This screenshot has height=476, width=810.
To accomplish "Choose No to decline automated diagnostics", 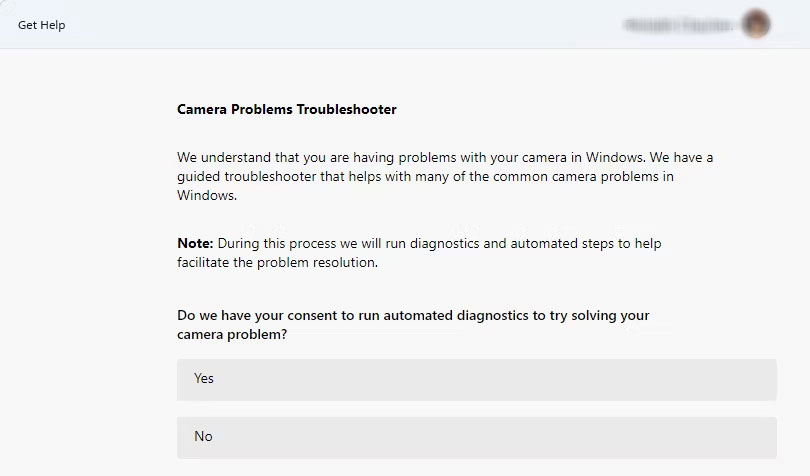I will click(x=476, y=437).
